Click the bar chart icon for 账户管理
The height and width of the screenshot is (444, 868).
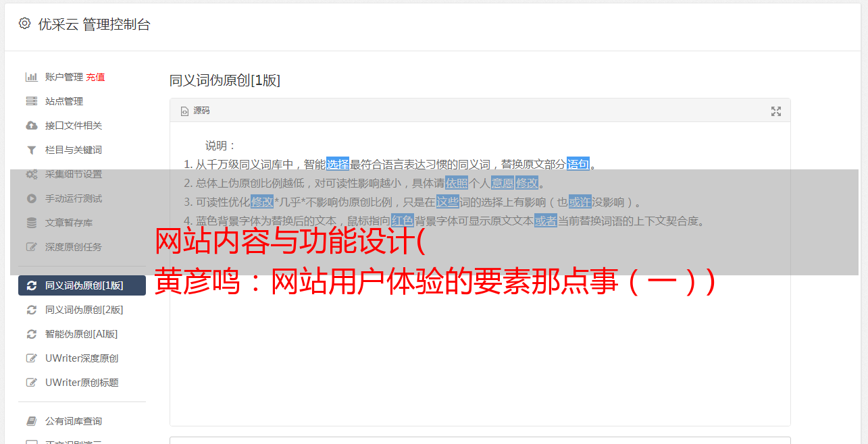[x=31, y=77]
